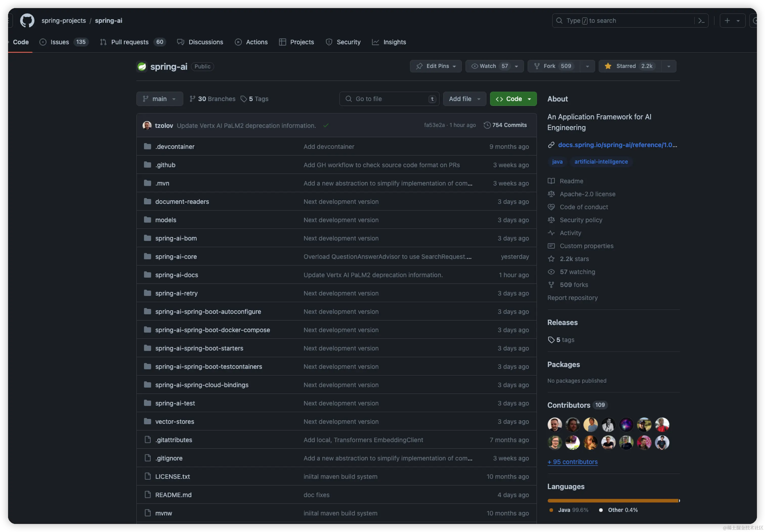Open the README.md file
Viewport: 765px width, 532px height.
173,495
